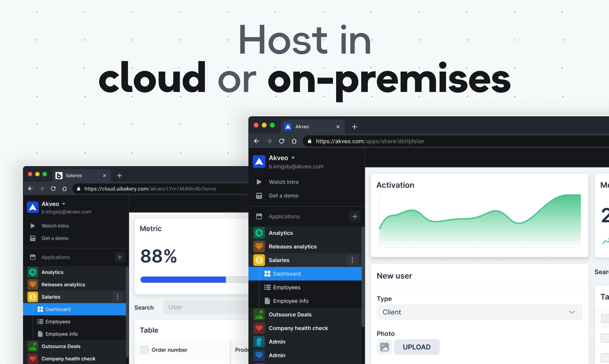609x364 pixels.
Task: Click the Releases analytics gem icon in front window
Action: (x=259, y=246)
